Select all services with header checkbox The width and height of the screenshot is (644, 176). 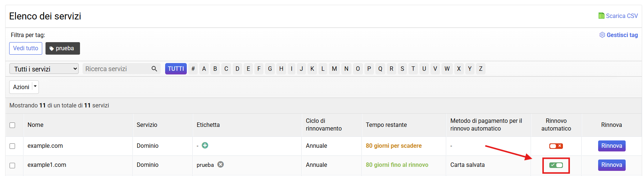pos(12,125)
